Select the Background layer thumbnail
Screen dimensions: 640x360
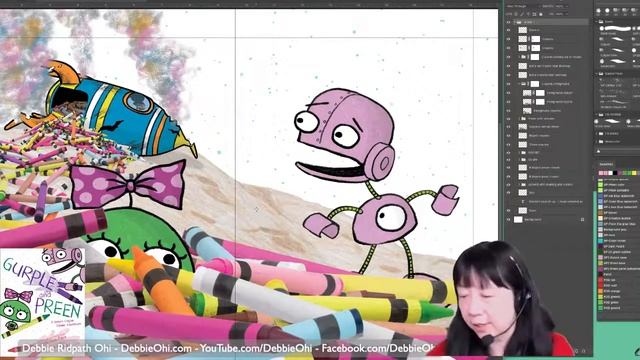tap(518, 220)
